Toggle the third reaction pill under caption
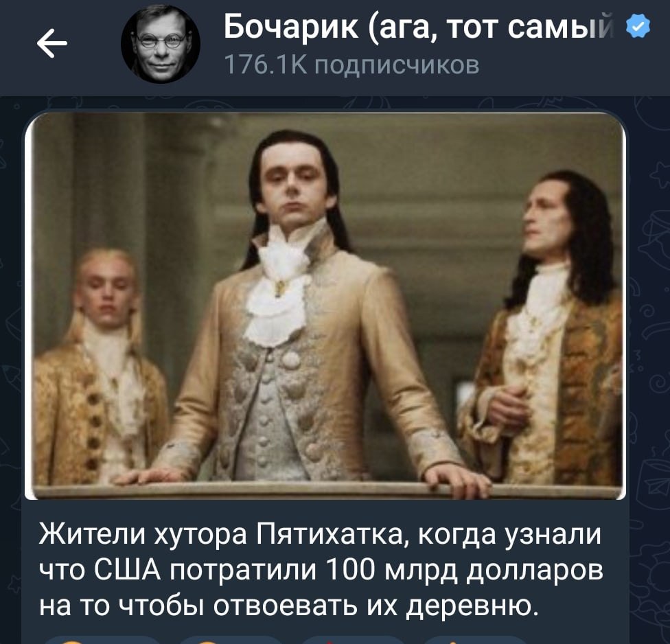This screenshot has width=670, height=644. coord(355,640)
